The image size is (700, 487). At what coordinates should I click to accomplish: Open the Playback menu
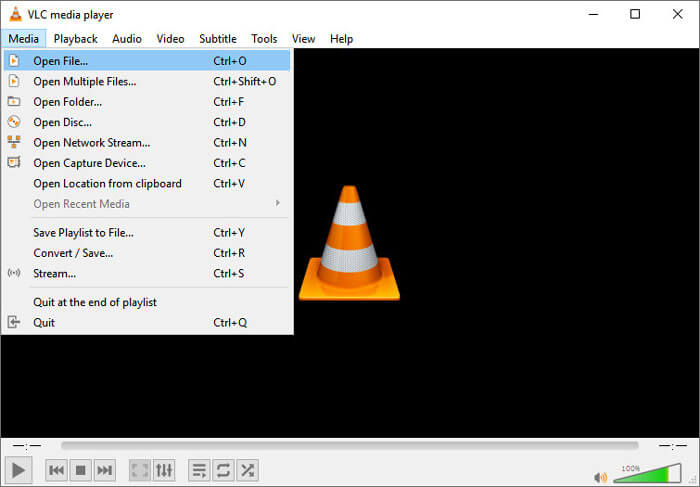76,39
